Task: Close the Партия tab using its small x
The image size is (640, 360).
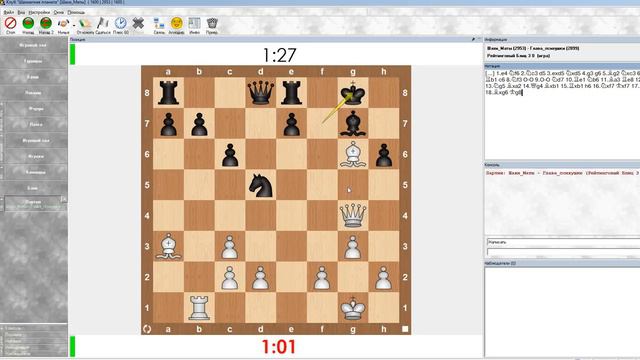Action: (x=64, y=199)
